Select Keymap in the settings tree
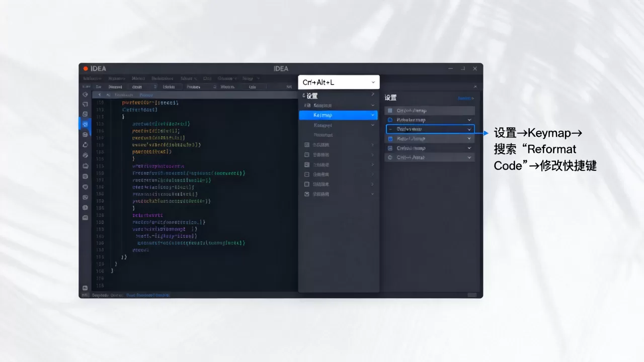Screen dimensions: 644x362 338,115
